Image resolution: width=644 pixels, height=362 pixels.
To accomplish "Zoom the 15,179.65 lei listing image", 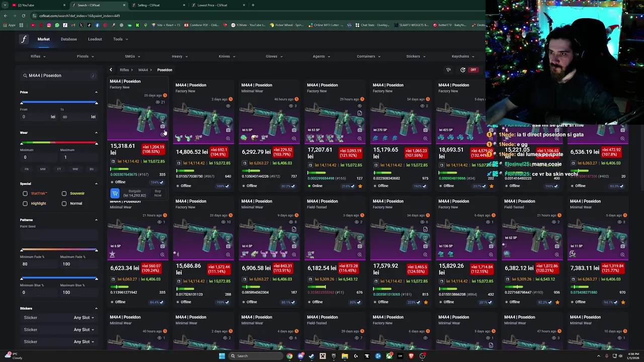I will tap(425, 138).
